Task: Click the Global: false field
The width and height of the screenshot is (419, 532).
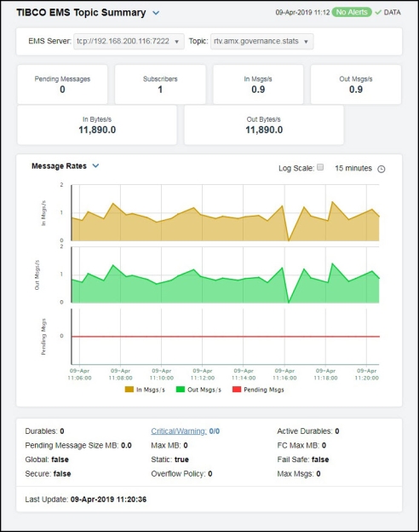Action: (x=47, y=460)
